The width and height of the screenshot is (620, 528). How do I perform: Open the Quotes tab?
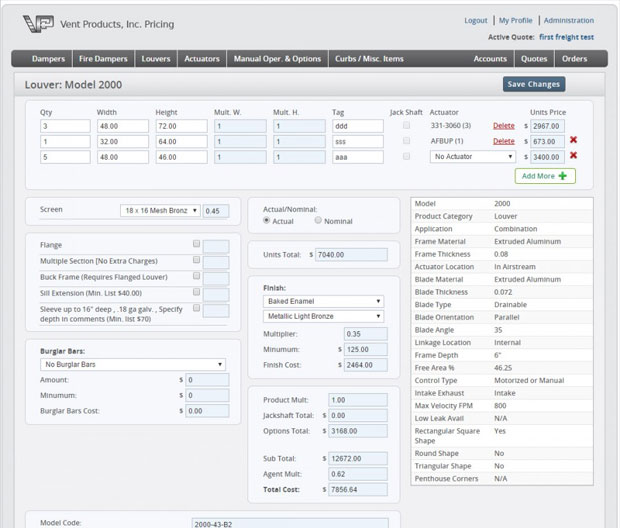533,59
